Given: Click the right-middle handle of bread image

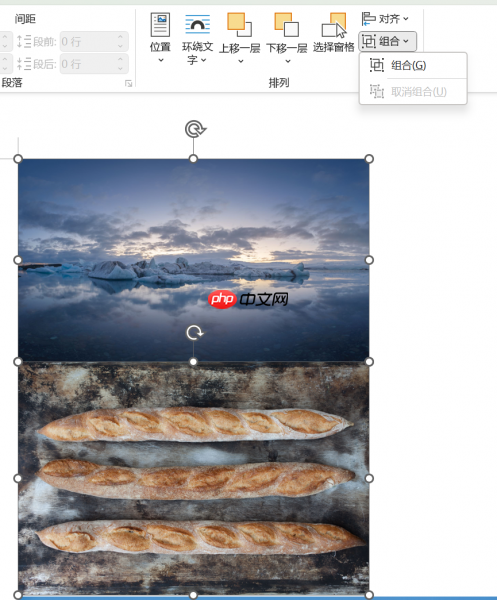Looking at the screenshot, I should (x=369, y=478).
